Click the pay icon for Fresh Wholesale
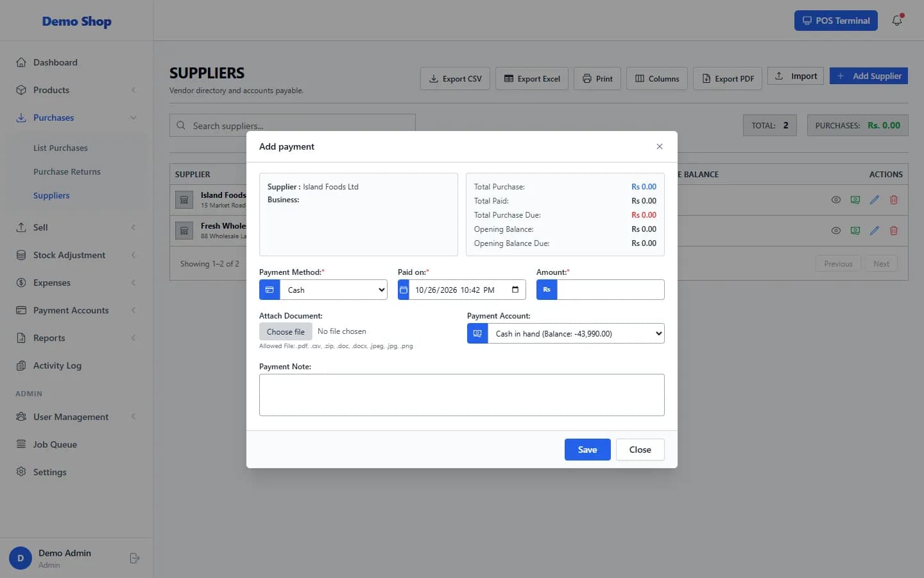Viewport: 924px width, 578px height. click(855, 231)
